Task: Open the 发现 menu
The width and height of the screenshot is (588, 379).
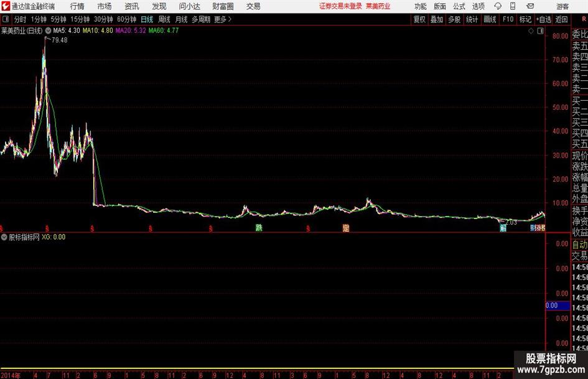Action: (159, 6)
